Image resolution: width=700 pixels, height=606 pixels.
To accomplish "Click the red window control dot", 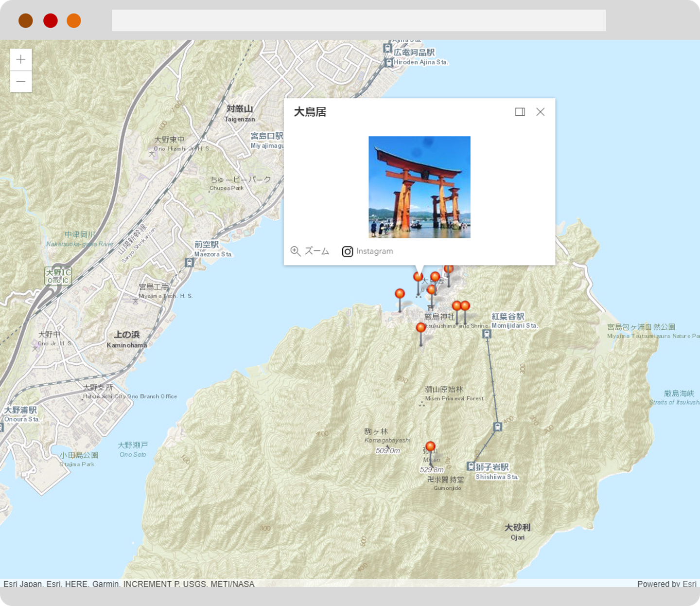I will pyautogui.click(x=51, y=21).
